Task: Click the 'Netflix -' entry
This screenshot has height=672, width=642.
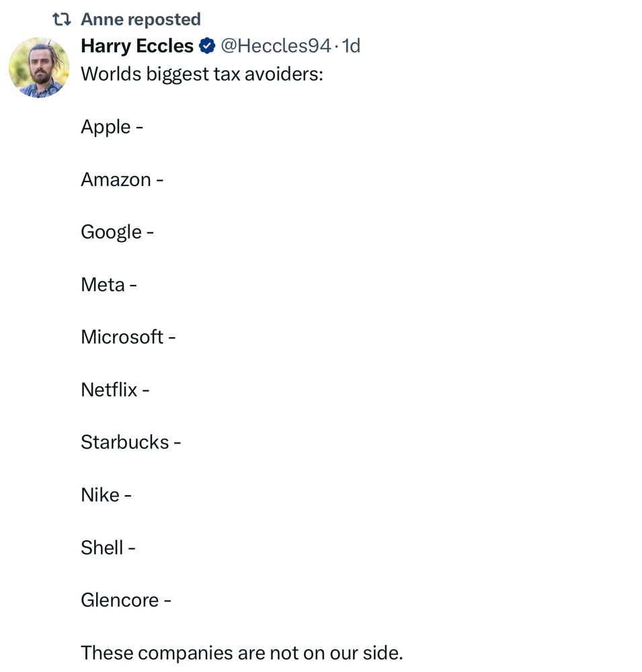Action: (x=114, y=389)
